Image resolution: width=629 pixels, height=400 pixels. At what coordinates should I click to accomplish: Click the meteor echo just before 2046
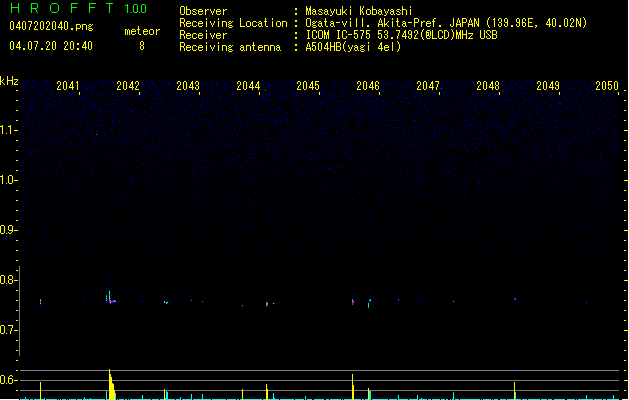pos(353,302)
